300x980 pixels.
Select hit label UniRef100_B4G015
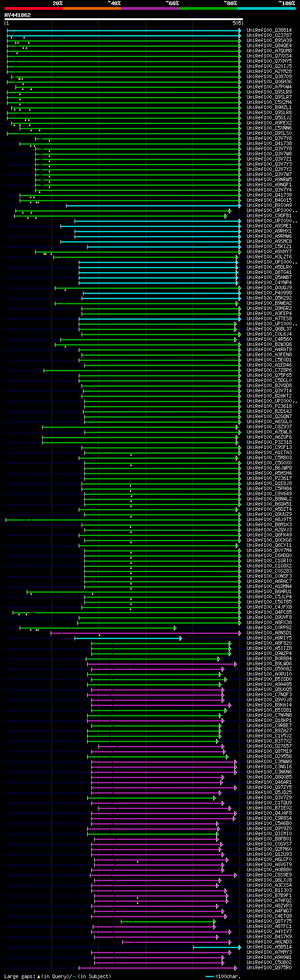(x=269, y=200)
